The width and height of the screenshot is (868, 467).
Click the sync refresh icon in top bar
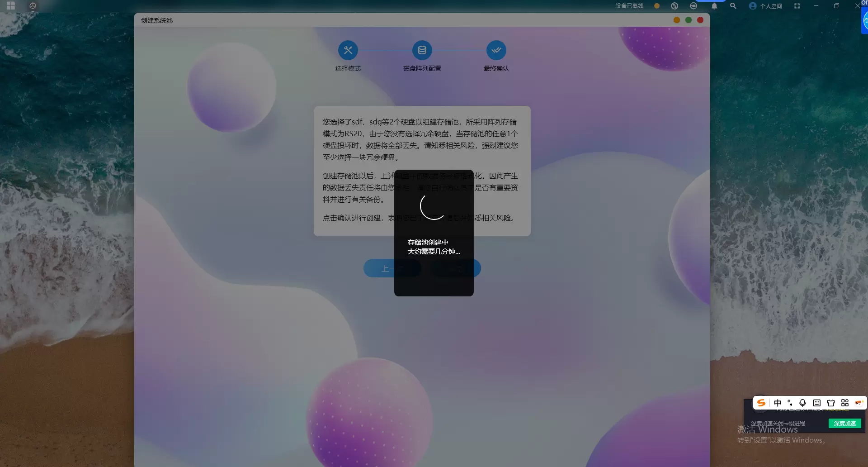coord(693,6)
